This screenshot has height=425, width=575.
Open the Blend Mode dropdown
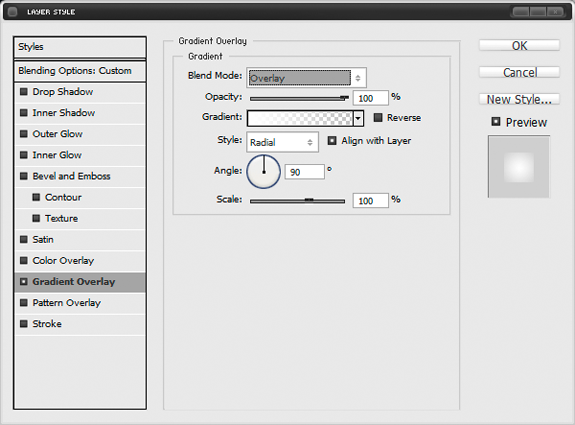pos(307,78)
